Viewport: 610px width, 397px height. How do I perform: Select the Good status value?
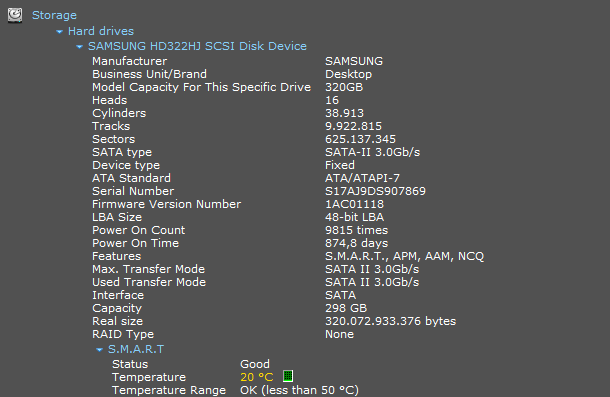tap(255, 364)
